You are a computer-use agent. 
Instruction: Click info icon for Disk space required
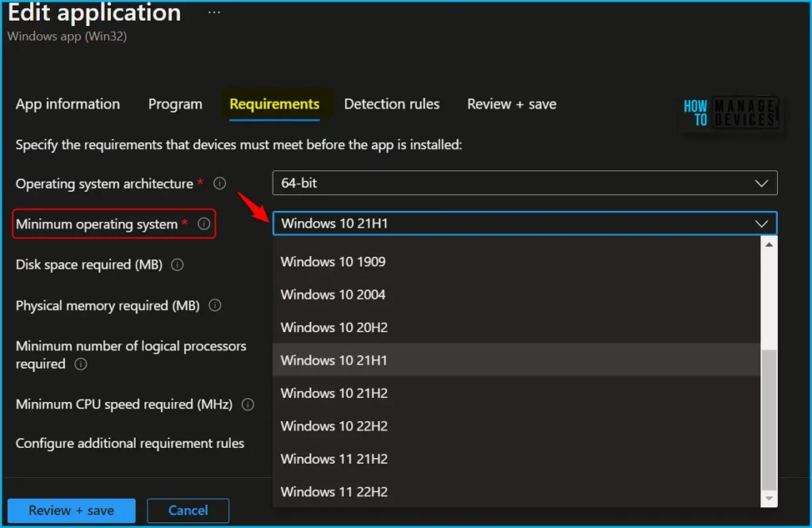coord(178,265)
